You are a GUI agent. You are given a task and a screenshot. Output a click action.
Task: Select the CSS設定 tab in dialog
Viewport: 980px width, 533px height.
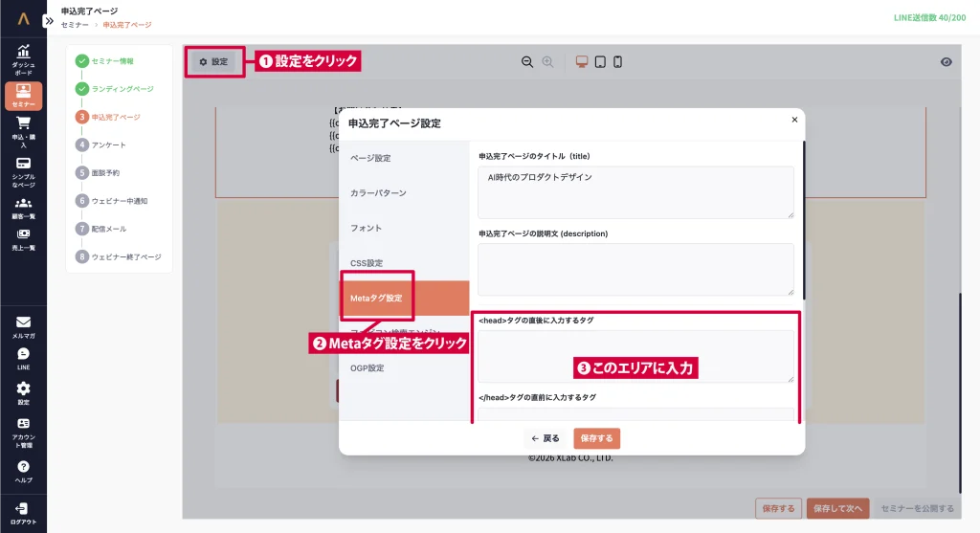point(367,263)
